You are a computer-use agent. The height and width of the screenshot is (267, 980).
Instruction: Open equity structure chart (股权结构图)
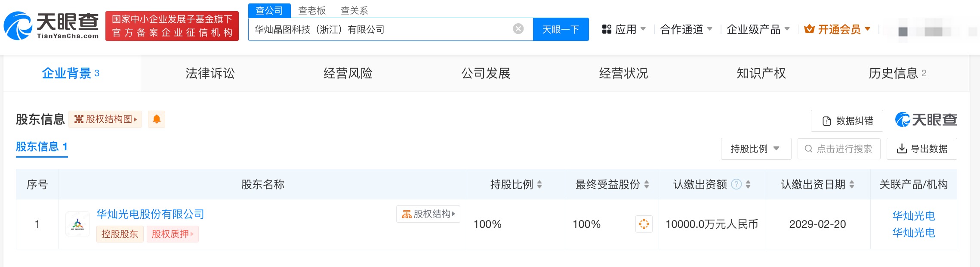point(105,119)
